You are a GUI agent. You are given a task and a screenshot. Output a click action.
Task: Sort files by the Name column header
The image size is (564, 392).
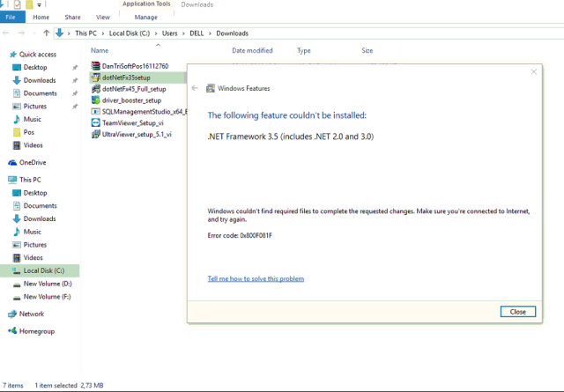100,51
